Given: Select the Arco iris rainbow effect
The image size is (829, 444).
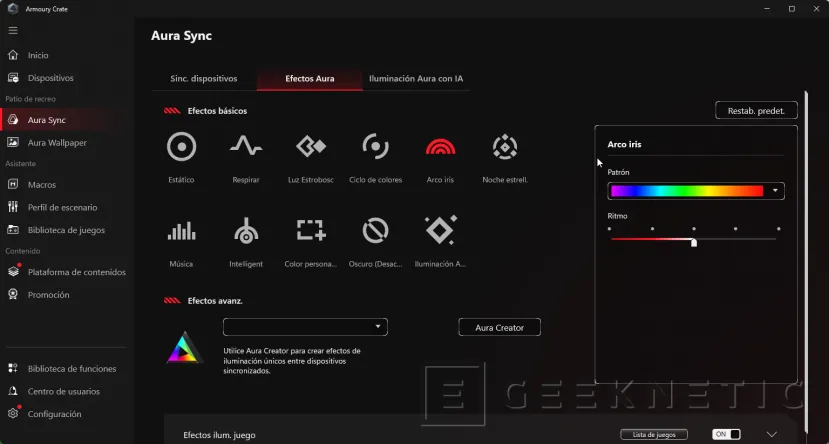Looking at the screenshot, I should [x=440, y=146].
